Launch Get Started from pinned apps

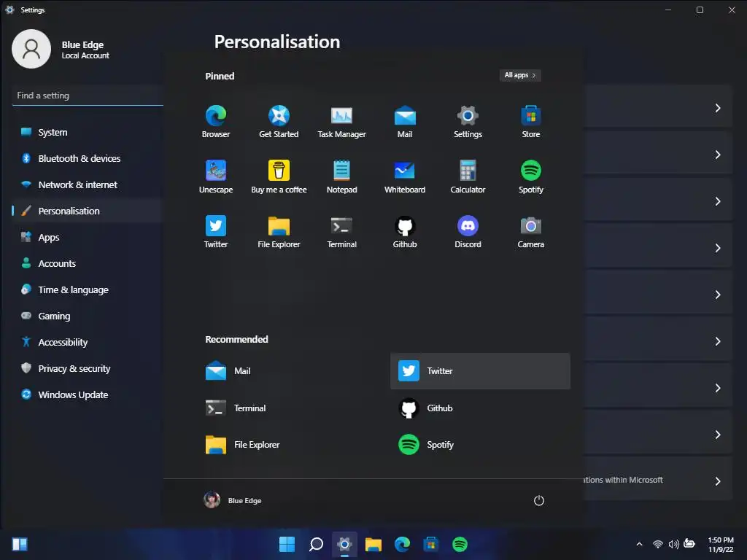click(279, 122)
